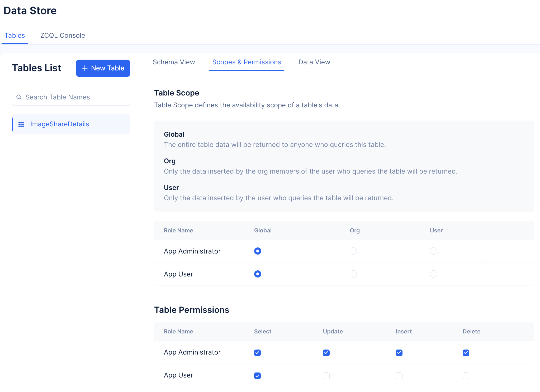
Task: Uncheck Delete permission for App Administrator
Action: point(466,353)
